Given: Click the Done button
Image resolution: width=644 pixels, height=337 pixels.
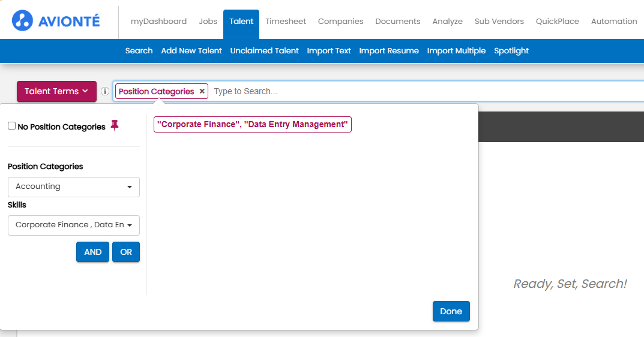Looking at the screenshot, I should point(451,311).
